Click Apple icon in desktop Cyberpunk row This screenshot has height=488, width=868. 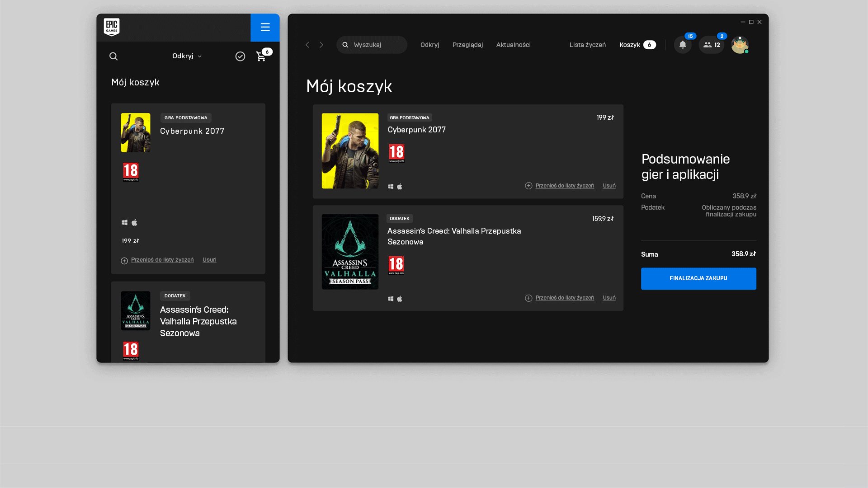(x=400, y=187)
